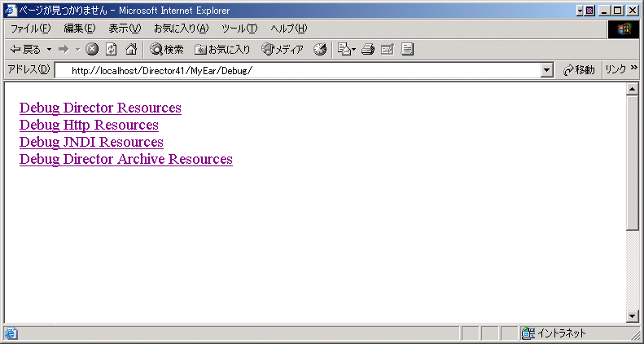This screenshot has width=644, height=344.
Task: Print the page with the printer icon
Action: tap(367, 50)
